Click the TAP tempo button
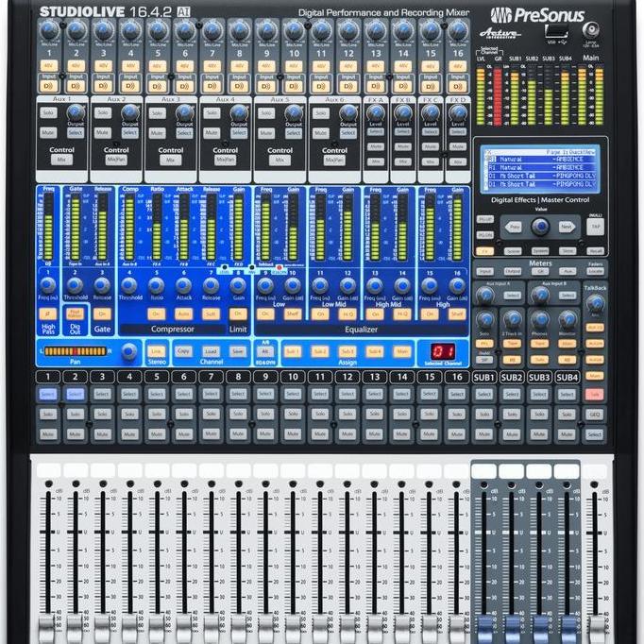Image resolution: width=644 pixels, height=644 pixels. pos(595,227)
